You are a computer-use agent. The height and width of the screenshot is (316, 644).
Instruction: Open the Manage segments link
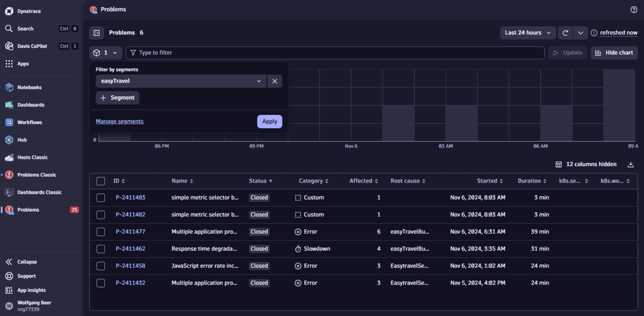(119, 121)
